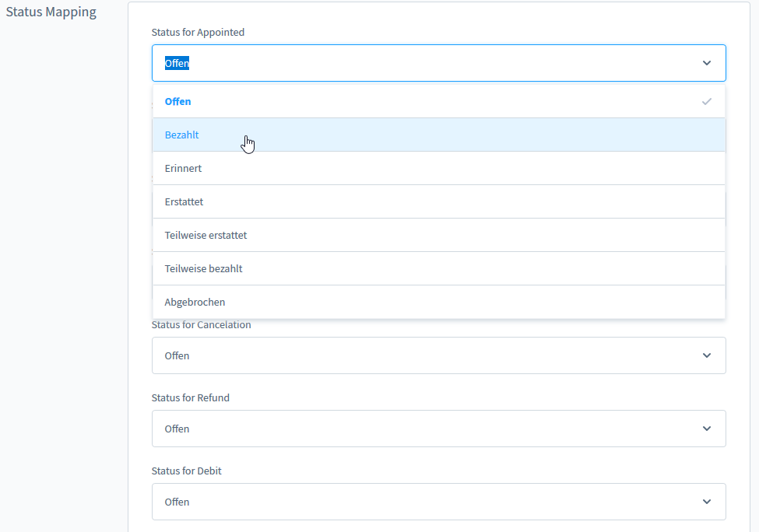Viewport: 759px width, 532px height.
Task: Click the checkmark icon beside Offen option
Action: (707, 102)
